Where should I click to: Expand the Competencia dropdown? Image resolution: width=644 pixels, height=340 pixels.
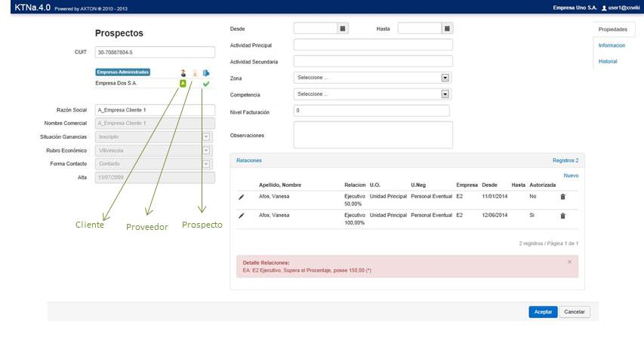tap(445, 94)
